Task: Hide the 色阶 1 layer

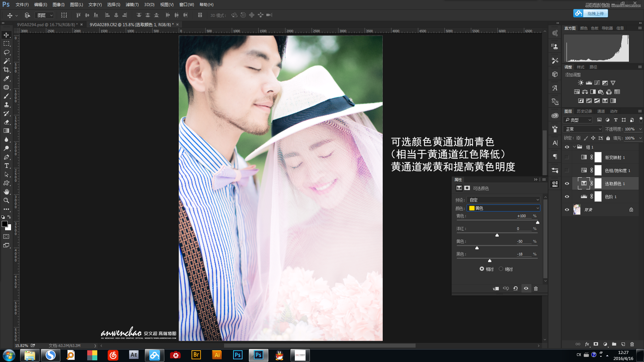Action: point(567,197)
